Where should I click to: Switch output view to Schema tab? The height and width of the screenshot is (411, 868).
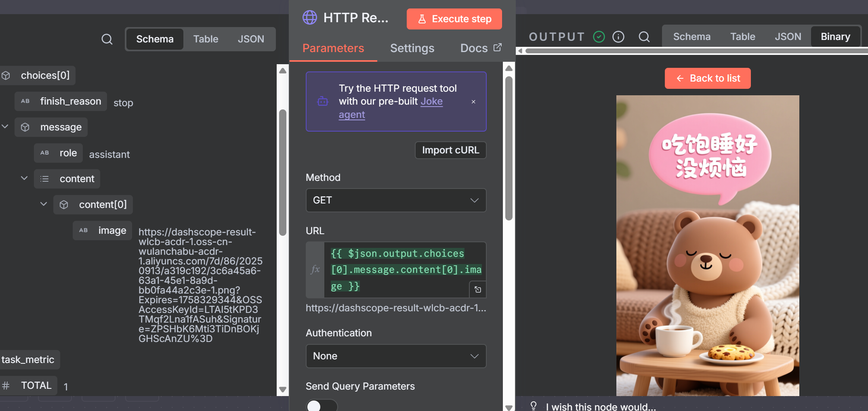point(691,37)
